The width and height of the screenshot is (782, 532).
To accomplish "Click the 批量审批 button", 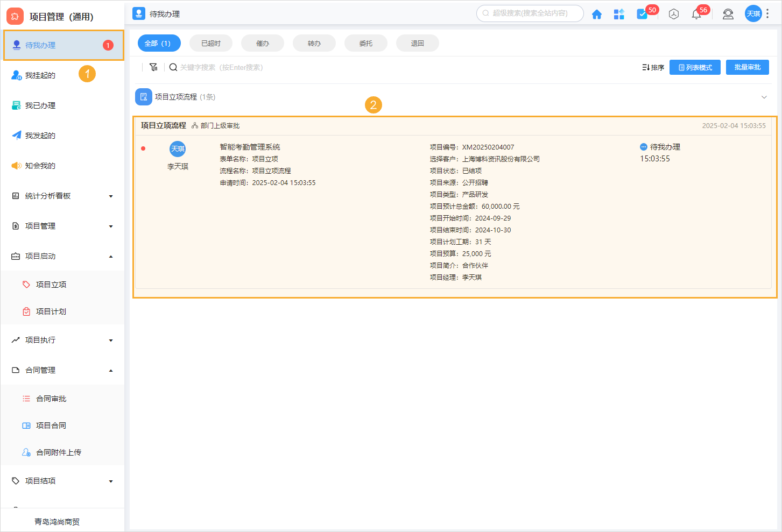I will [x=747, y=67].
